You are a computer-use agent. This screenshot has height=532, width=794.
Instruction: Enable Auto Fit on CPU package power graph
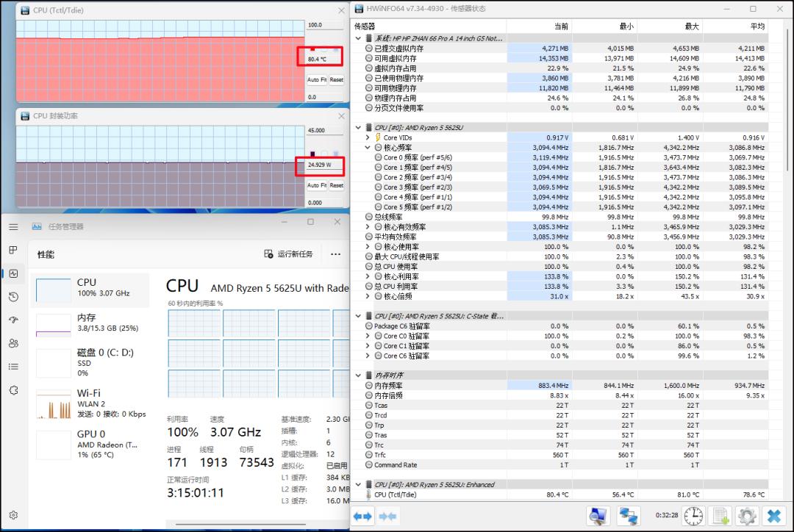tap(318, 184)
